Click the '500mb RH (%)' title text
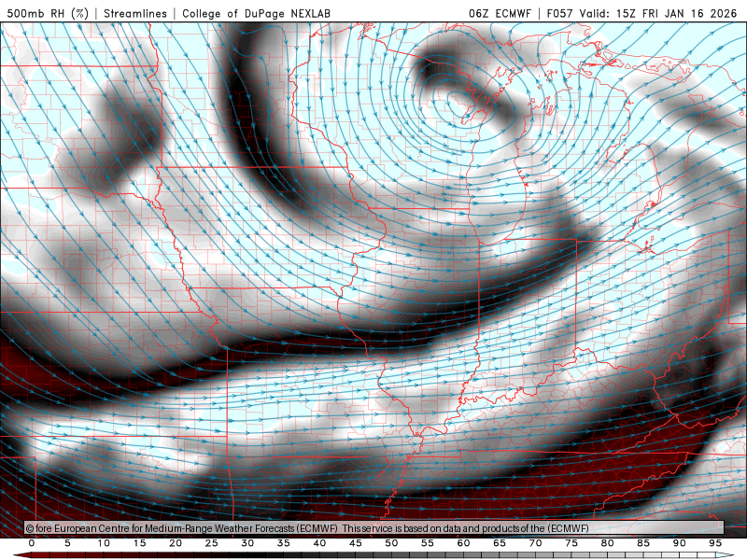Screen dimensions: 747x560 tap(48, 13)
